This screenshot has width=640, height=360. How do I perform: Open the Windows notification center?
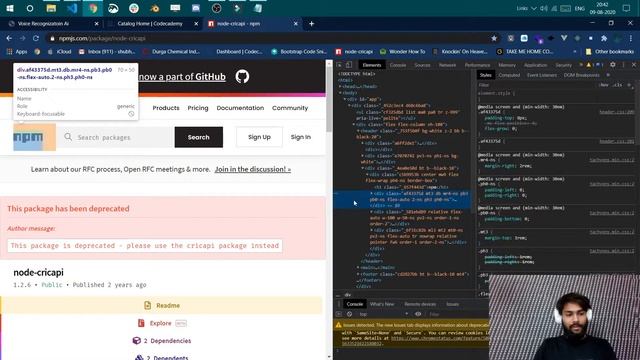click(627, 8)
